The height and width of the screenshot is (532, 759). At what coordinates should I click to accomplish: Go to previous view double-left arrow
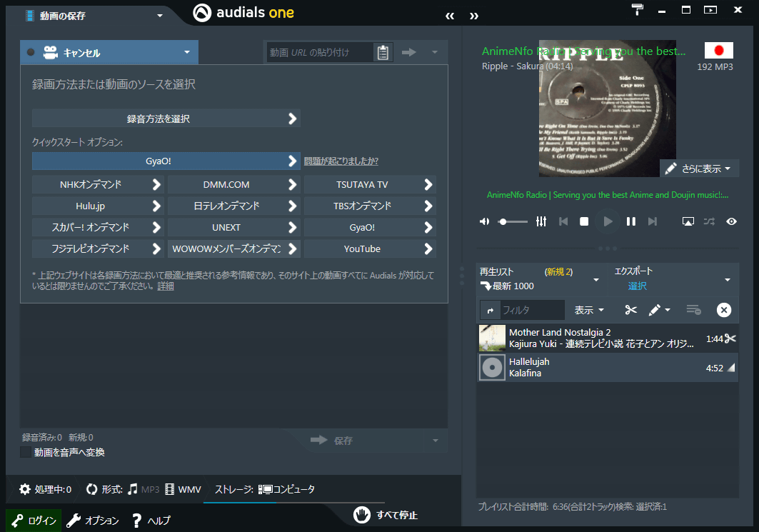coord(450,16)
